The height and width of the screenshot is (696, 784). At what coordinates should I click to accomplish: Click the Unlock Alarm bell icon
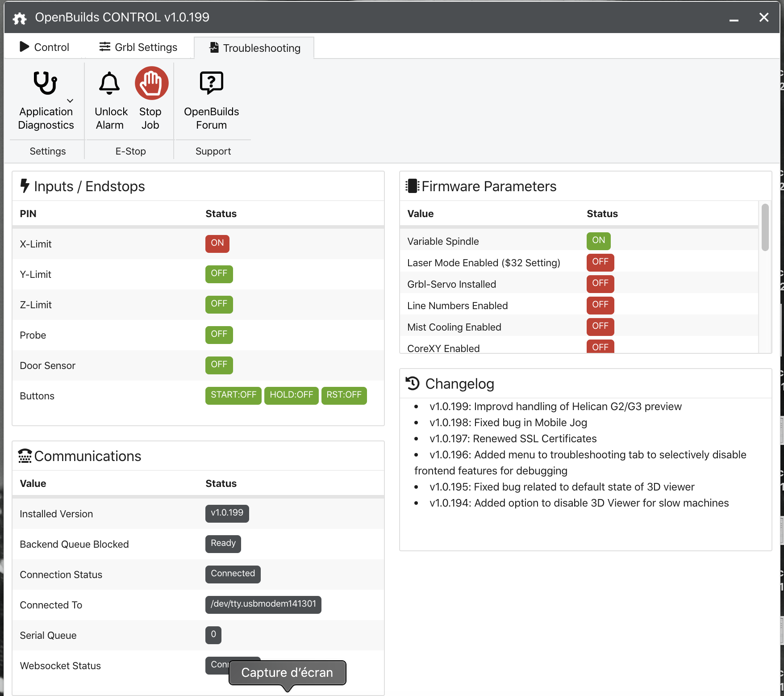109,83
